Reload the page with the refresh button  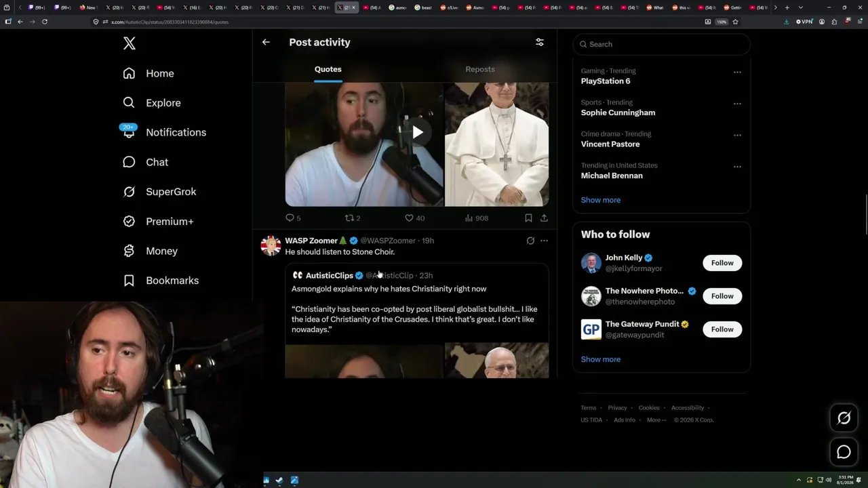(x=45, y=22)
